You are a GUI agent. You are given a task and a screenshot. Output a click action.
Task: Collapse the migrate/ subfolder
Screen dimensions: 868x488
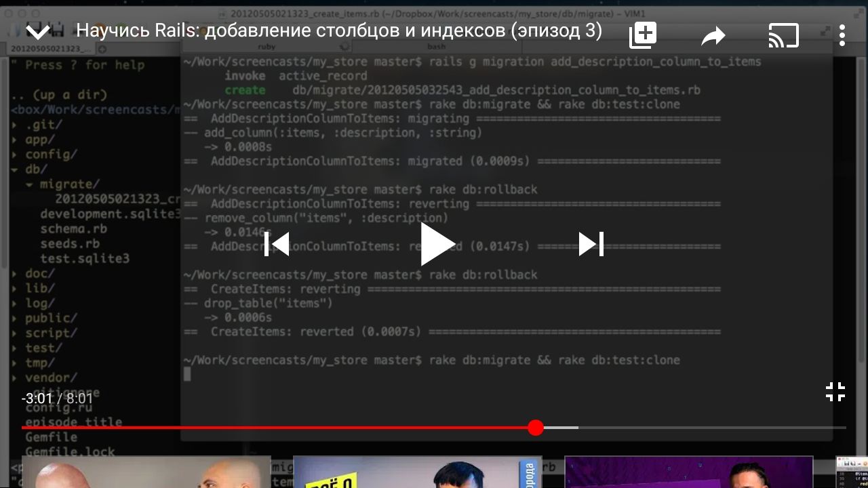pyautogui.click(x=63, y=184)
